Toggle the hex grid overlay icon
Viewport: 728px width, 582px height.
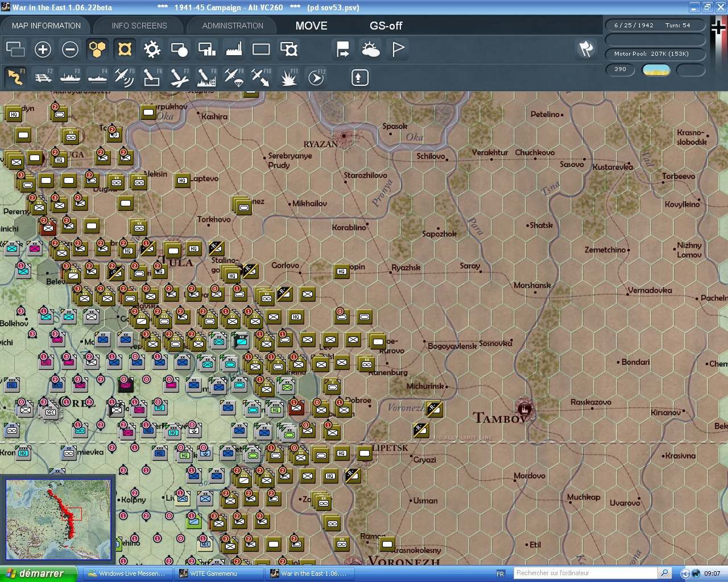[97, 49]
